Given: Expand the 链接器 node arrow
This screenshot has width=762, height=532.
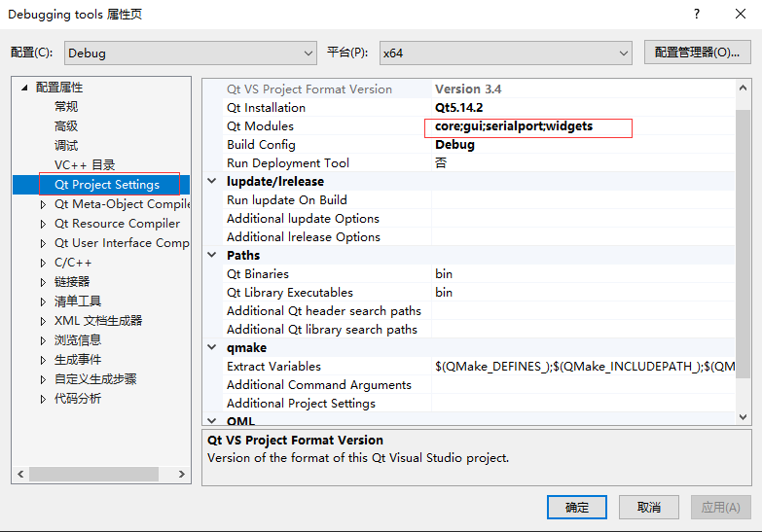Looking at the screenshot, I should click(43, 282).
